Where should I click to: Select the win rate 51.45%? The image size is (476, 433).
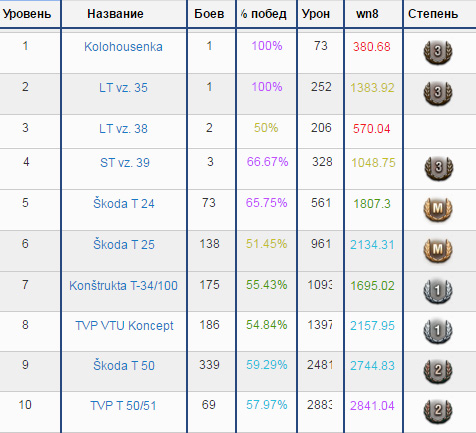click(267, 244)
